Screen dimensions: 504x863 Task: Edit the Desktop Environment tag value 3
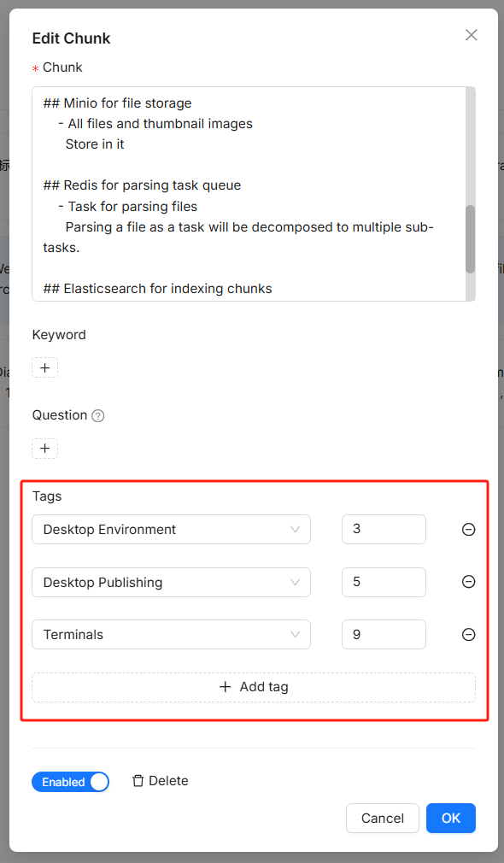click(384, 530)
